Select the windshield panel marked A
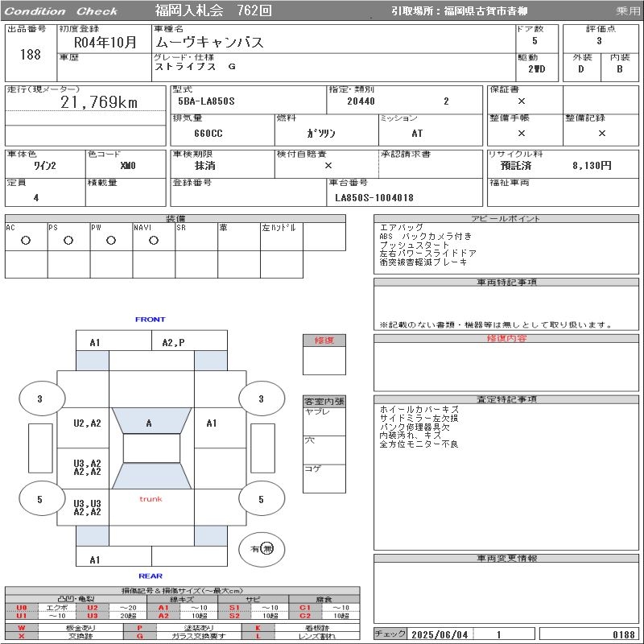Screen dimensions: 644x644 (151, 420)
